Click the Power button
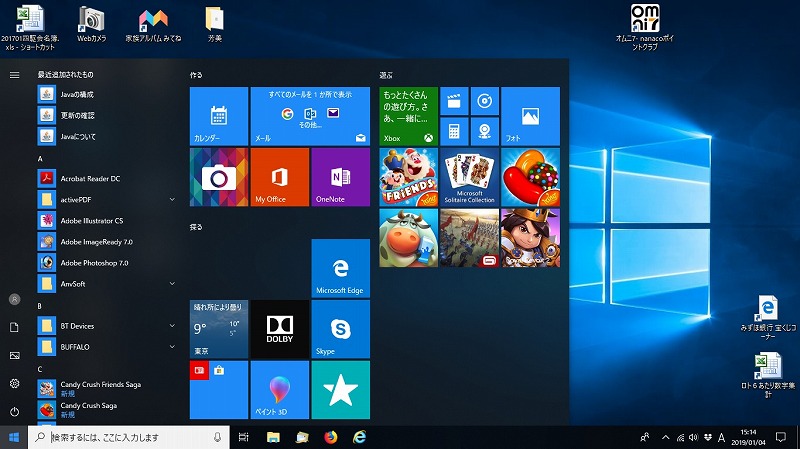Image resolution: width=800 pixels, height=449 pixels. pos(14,411)
